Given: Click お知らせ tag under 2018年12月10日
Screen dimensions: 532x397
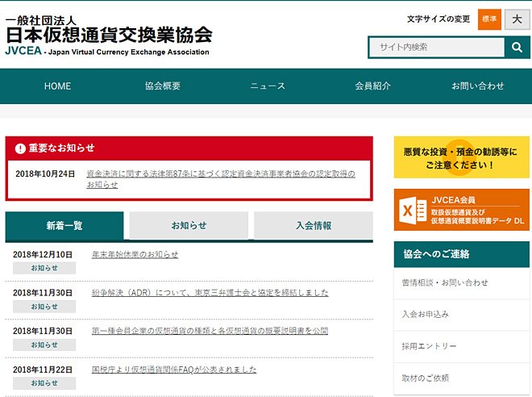Looking at the screenshot, I should (44, 268).
